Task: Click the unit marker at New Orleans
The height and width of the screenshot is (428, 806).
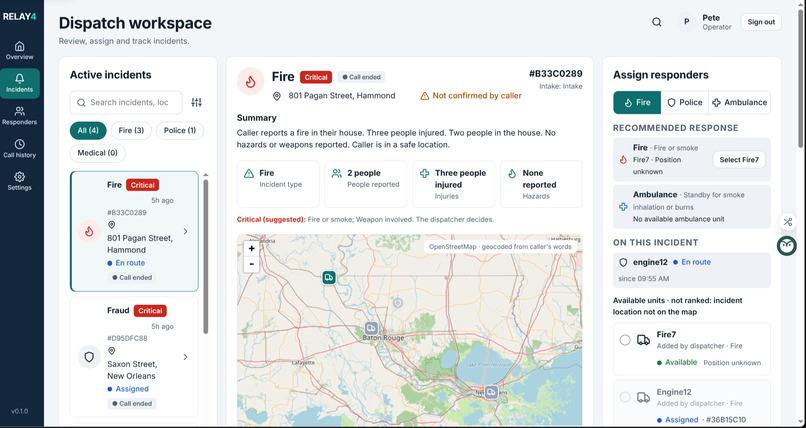Action: coord(491,392)
